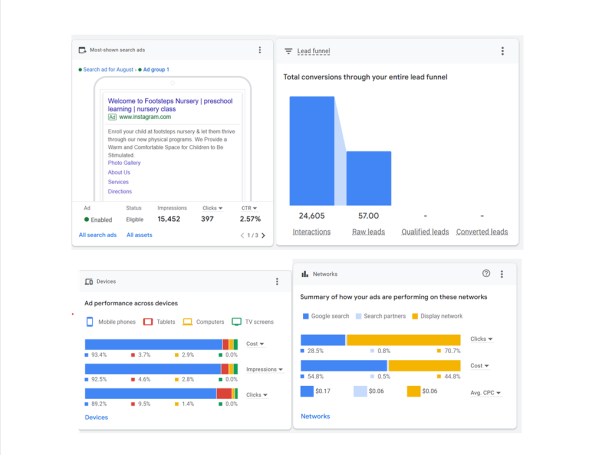Screen dimensions: 599x455
Task: Open Cost metric dropdown in Devices card
Action: [255, 344]
